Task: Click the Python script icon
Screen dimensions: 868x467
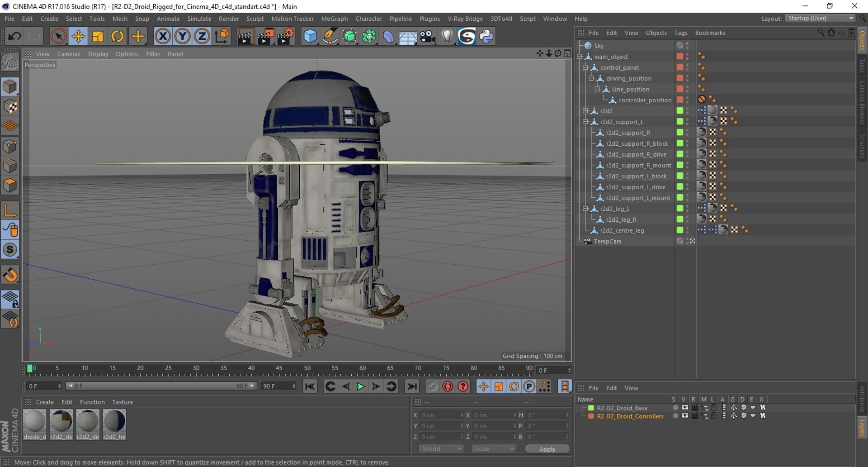Action: [486, 36]
